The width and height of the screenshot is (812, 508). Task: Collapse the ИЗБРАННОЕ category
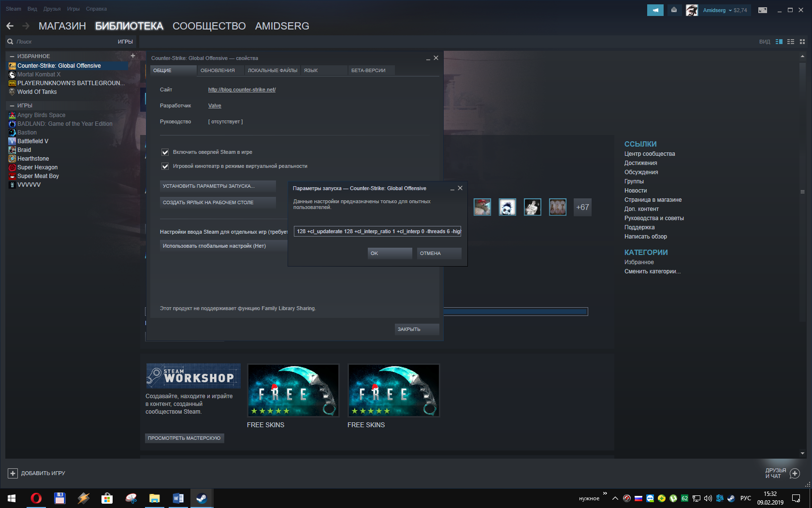point(12,56)
